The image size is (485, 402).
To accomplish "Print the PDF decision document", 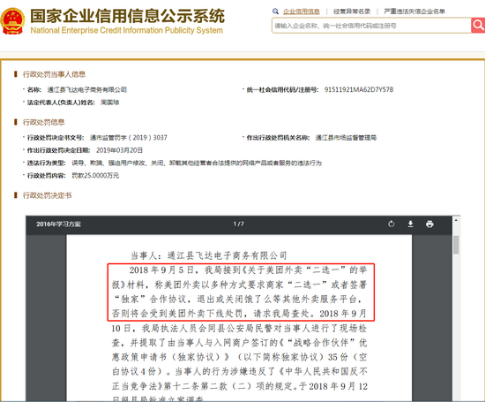I will 430,224.
